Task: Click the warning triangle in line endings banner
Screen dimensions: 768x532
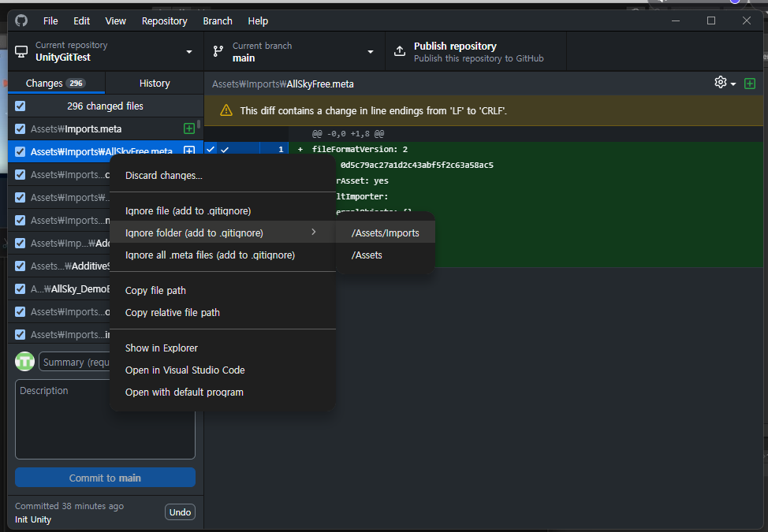Action: click(x=226, y=110)
